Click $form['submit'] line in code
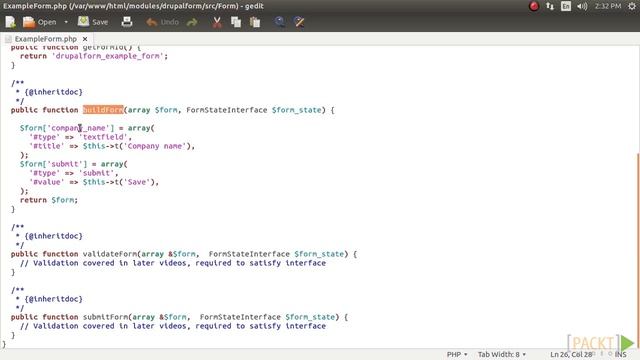The width and height of the screenshot is (640, 360). pos(74,164)
